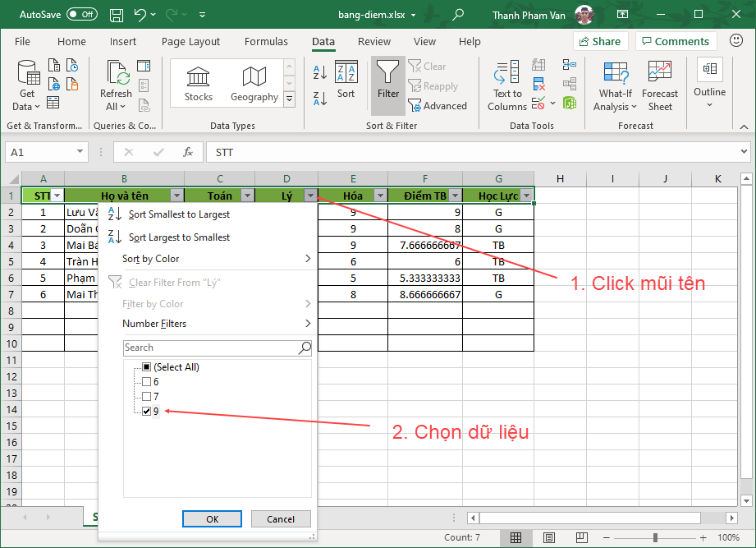Open the Formulas ribbon tab
This screenshot has height=548, width=756.
266,41
